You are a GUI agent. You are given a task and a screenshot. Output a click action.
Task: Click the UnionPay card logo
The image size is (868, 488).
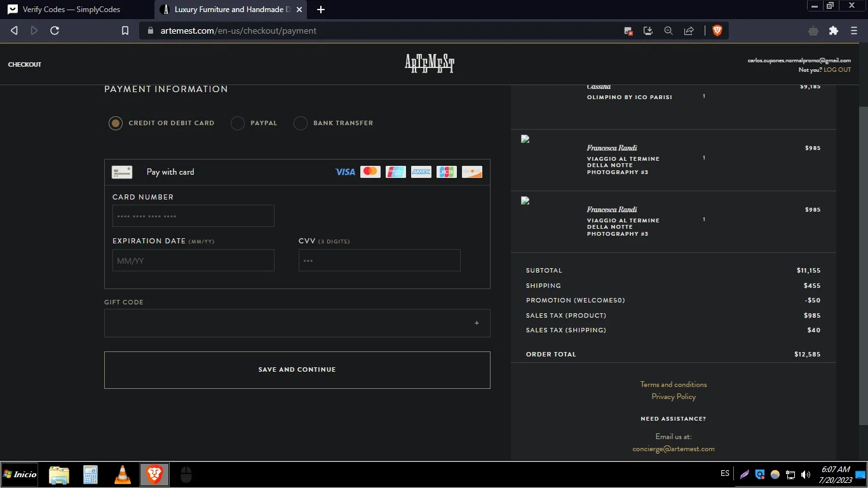pyautogui.click(x=396, y=172)
